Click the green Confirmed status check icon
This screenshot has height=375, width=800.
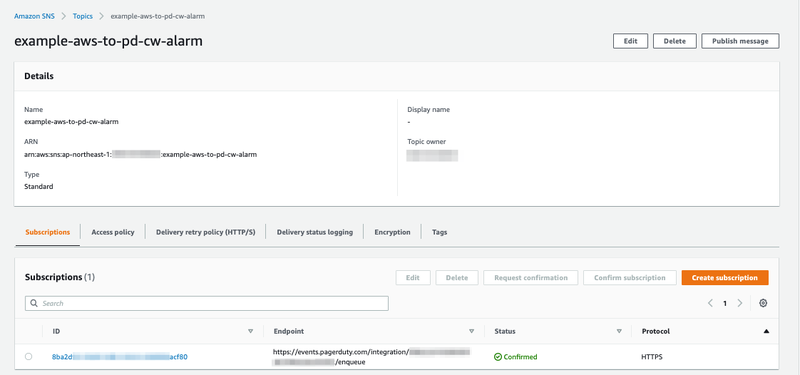(498, 357)
